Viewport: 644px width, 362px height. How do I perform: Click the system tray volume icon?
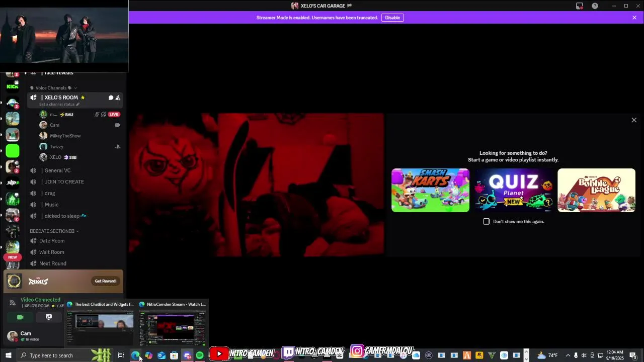pos(584,355)
